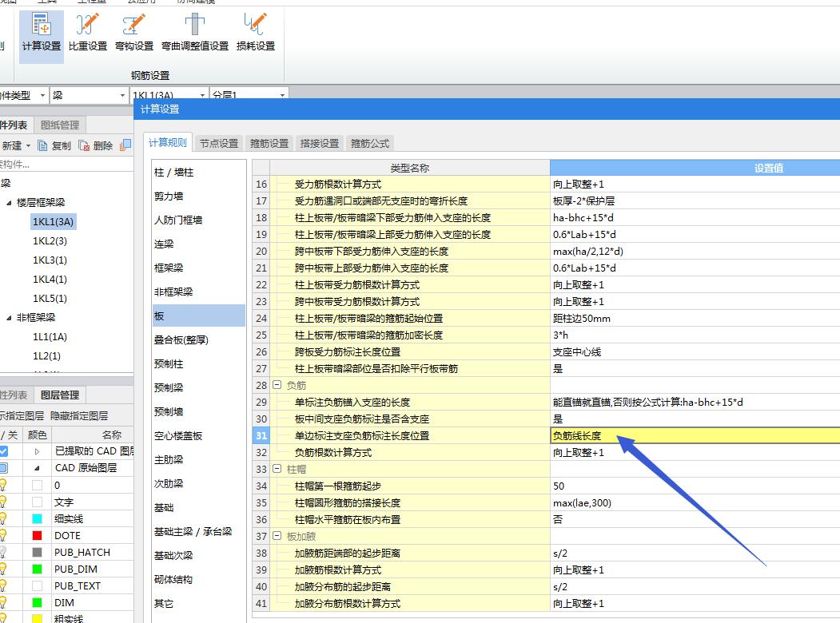
Task: Toggle lightbulb for PUB_HATCH layer
Action: point(2,553)
